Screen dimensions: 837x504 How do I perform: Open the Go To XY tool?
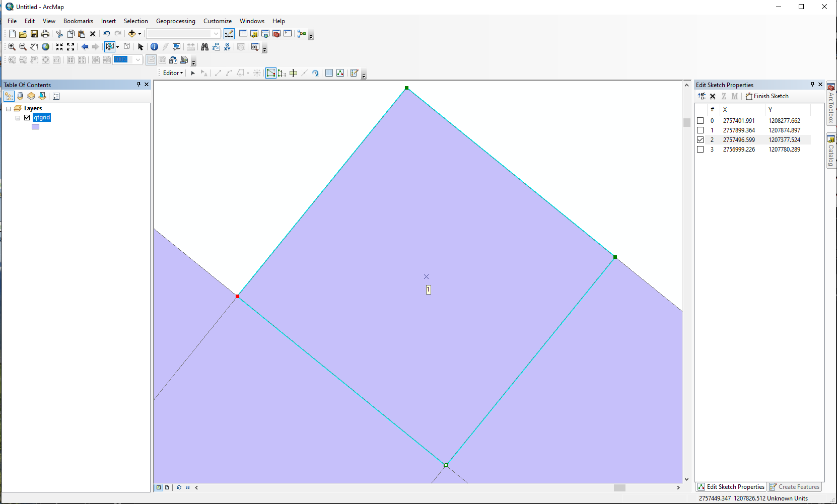pyautogui.click(x=227, y=47)
